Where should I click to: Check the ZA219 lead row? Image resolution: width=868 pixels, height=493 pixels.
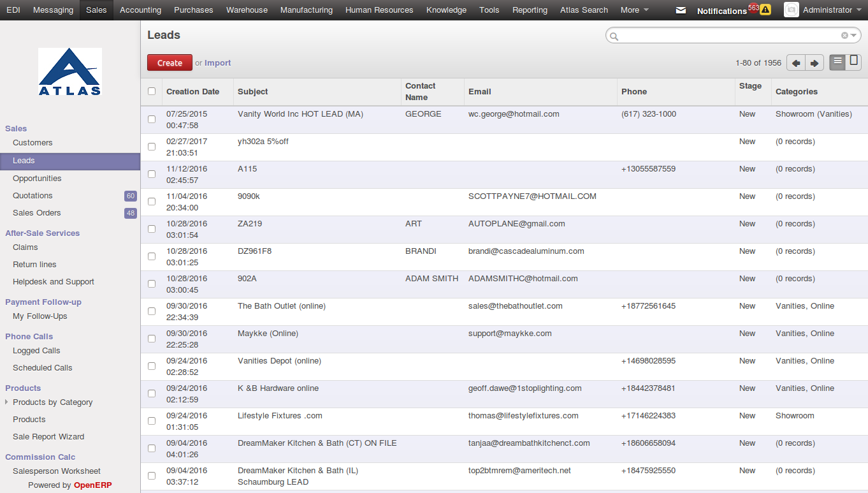[152, 229]
